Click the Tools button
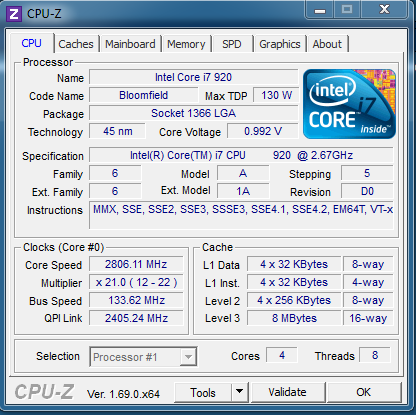 click(x=203, y=392)
